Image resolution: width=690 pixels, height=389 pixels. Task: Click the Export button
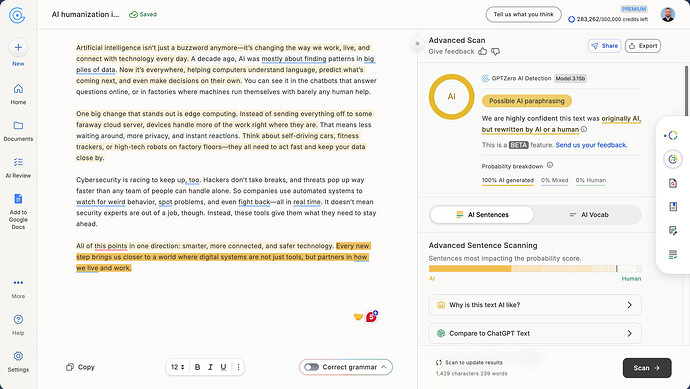coord(643,46)
